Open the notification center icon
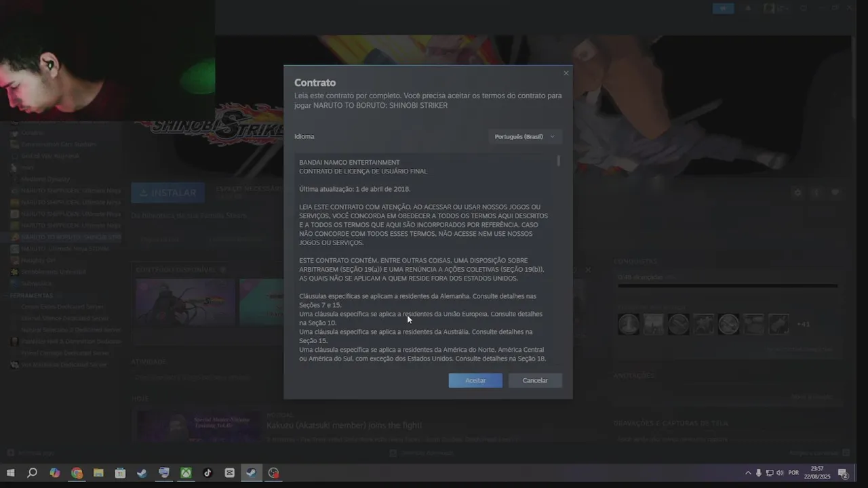 (x=843, y=473)
